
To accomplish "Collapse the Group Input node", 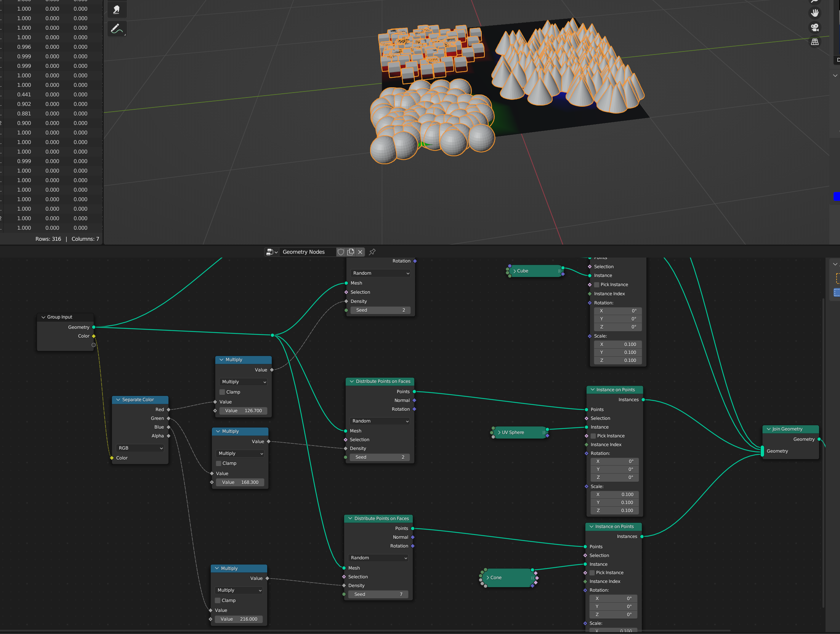I will [x=43, y=317].
